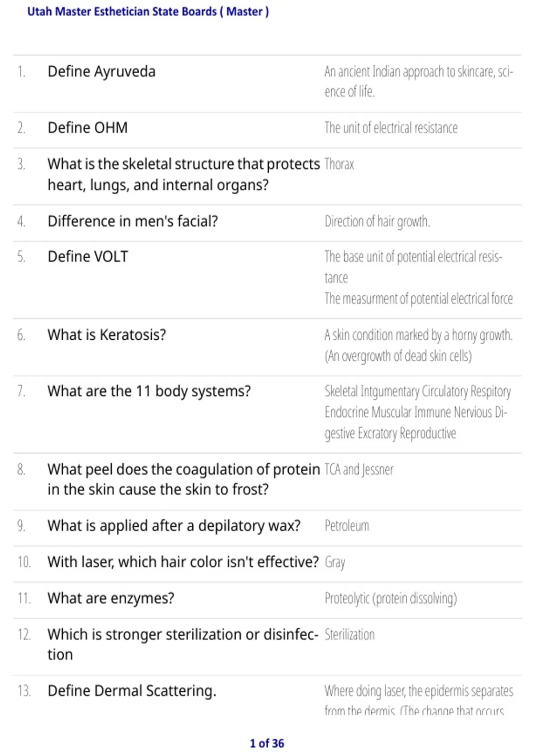Click the 'Difference in men's facial?' question
This screenshot has width=534, height=756.
click(x=133, y=221)
